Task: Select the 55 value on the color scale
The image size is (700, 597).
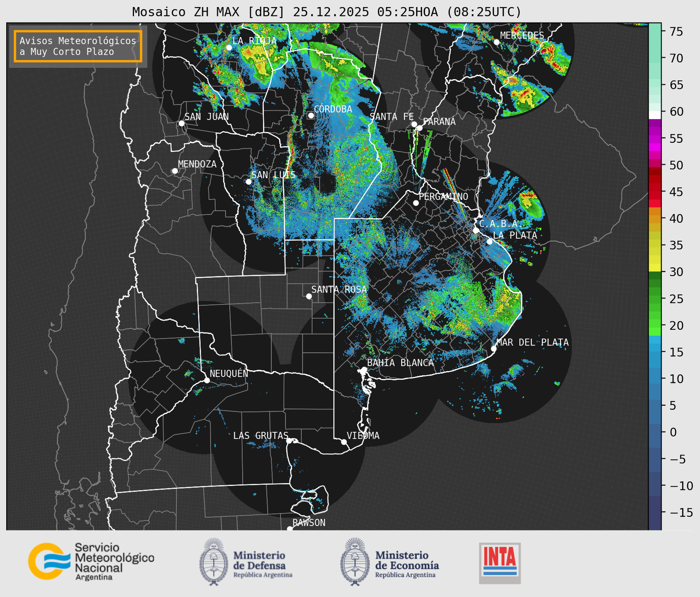Action: (676, 138)
